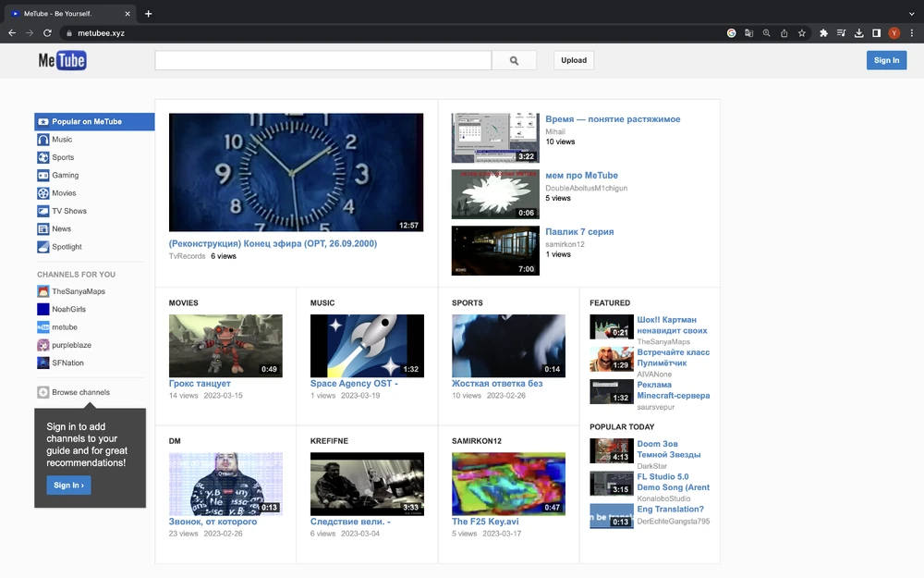Open the Chrome three-dot menu
Screen dimensions: 924x578
(911, 32)
